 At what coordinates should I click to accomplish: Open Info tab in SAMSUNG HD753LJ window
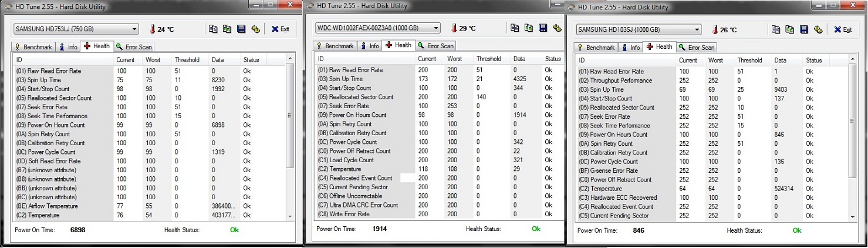pos(68,46)
